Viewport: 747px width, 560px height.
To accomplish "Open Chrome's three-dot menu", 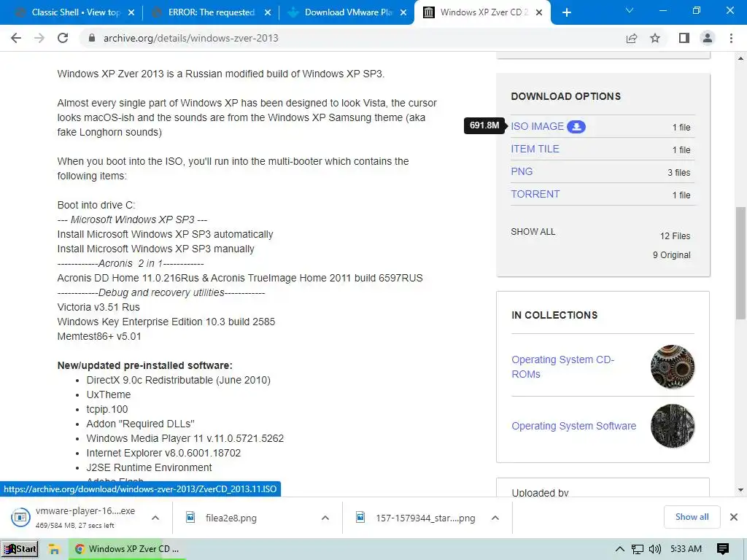I will click(731, 38).
